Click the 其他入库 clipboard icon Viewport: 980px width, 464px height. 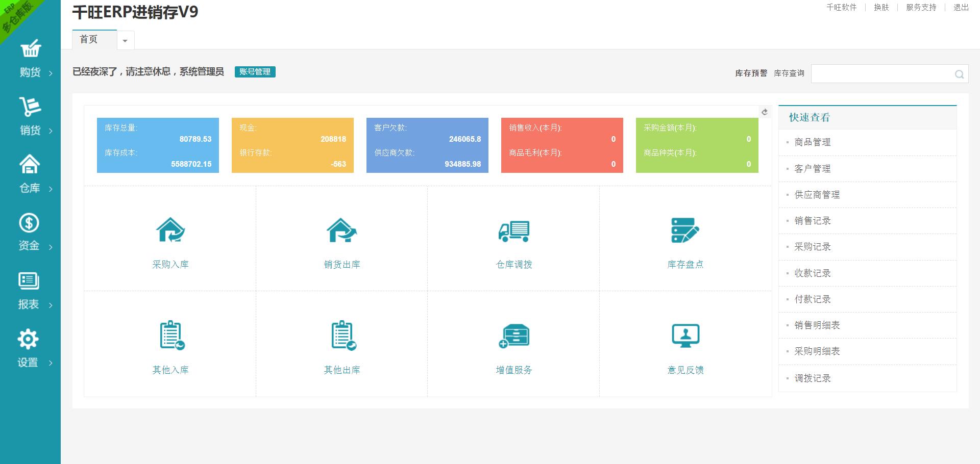click(171, 336)
